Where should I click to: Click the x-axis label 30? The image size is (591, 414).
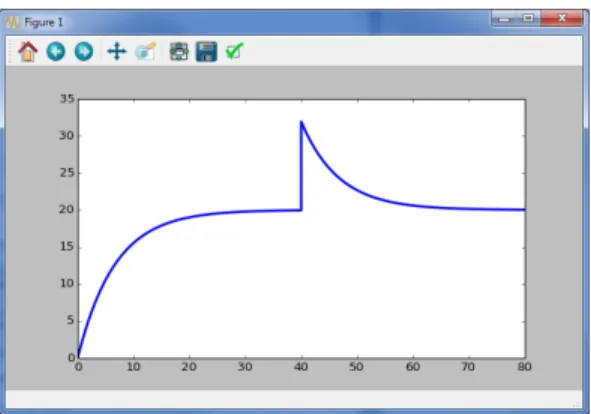coord(245,367)
